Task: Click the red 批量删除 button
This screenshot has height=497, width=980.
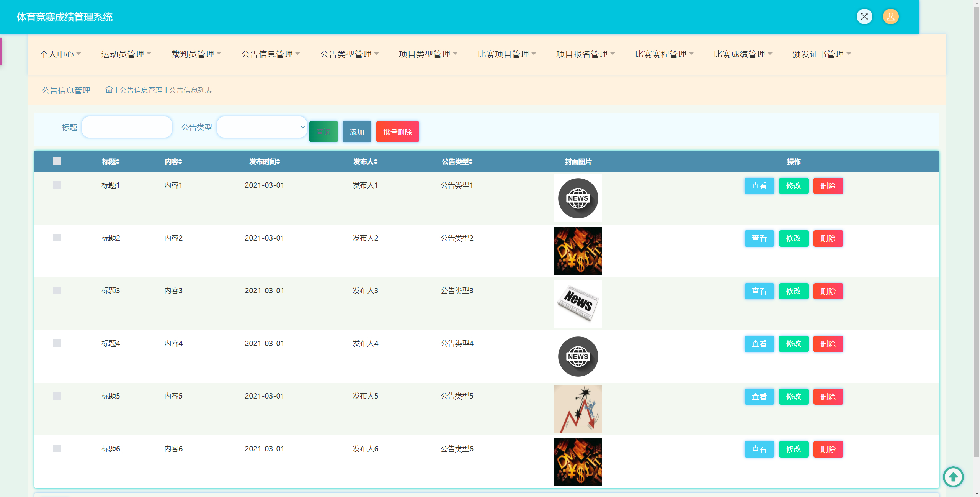Action: click(x=397, y=132)
